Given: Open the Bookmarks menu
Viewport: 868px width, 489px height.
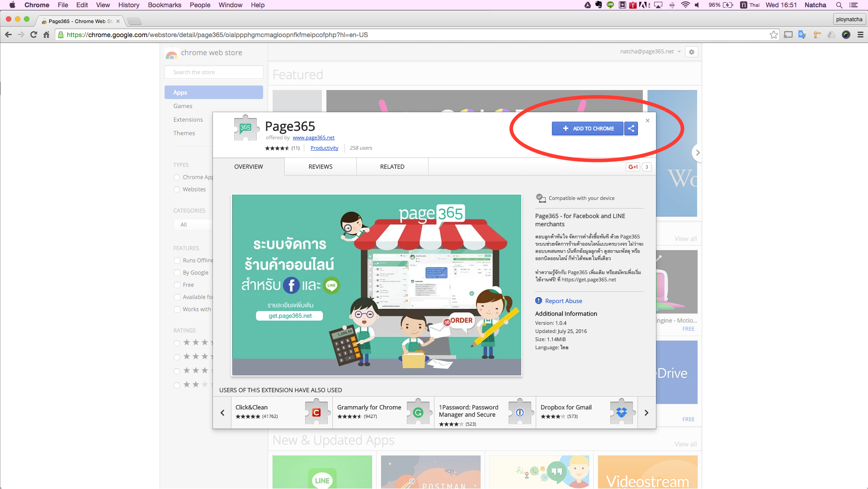Looking at the screenshot, I should pos(165,5).
